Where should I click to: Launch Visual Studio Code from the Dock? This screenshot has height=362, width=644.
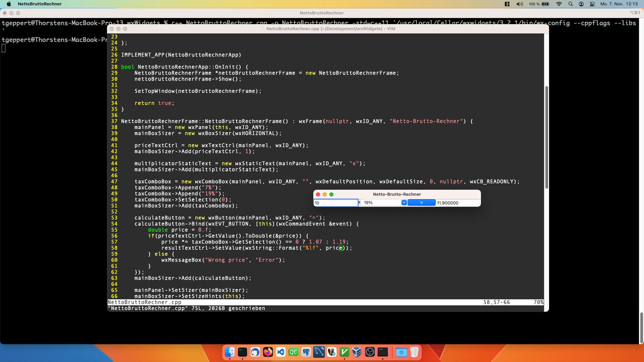pos(281,352)
